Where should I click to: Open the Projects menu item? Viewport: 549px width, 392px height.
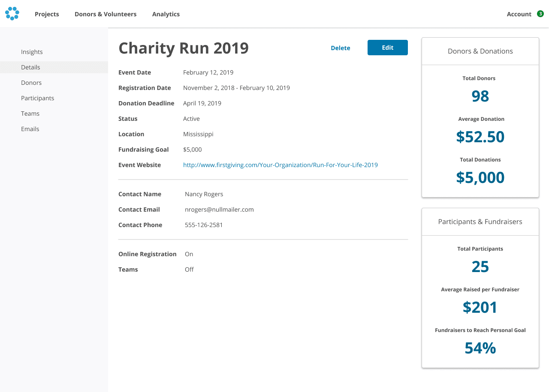[47, 14]
